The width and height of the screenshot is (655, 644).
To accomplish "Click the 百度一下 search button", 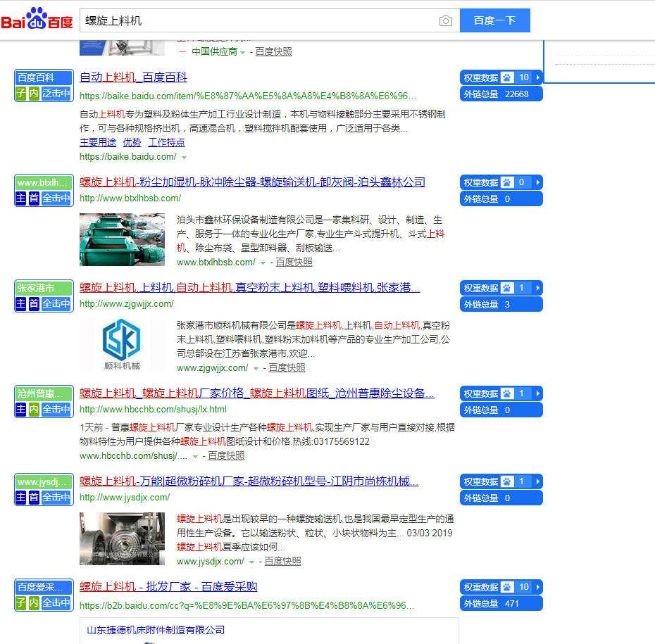I will [x=494, y=20].
